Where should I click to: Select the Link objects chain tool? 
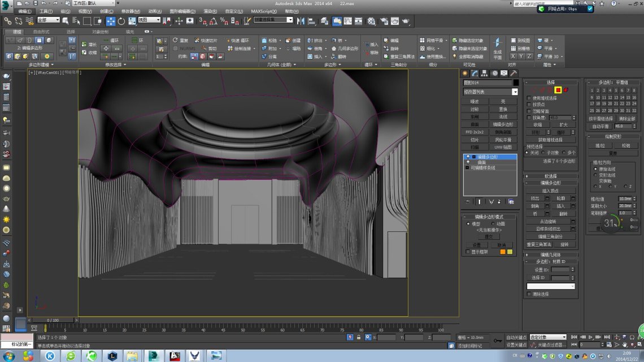[8, 21]
